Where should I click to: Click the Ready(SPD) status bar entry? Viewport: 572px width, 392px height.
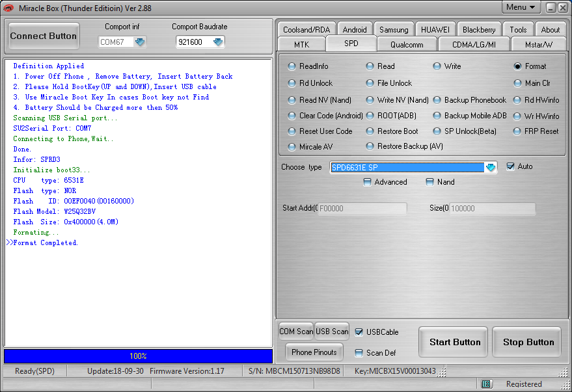pos(34,371)
